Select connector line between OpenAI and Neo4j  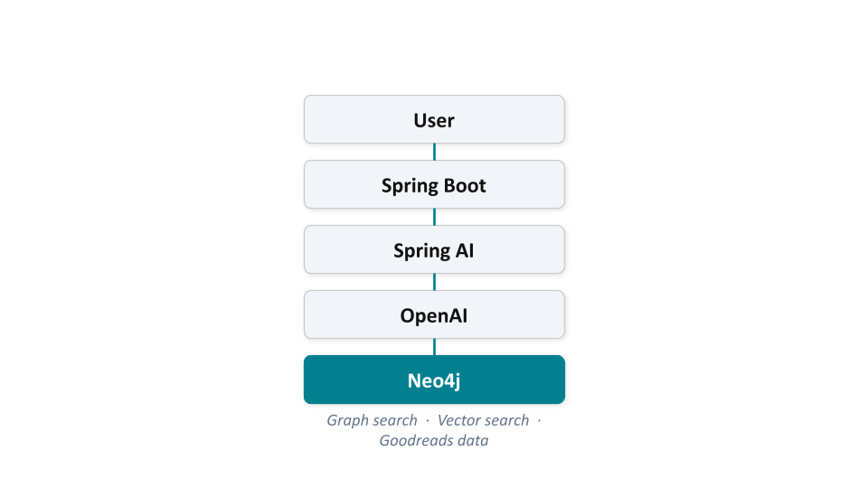click(434, 347)
